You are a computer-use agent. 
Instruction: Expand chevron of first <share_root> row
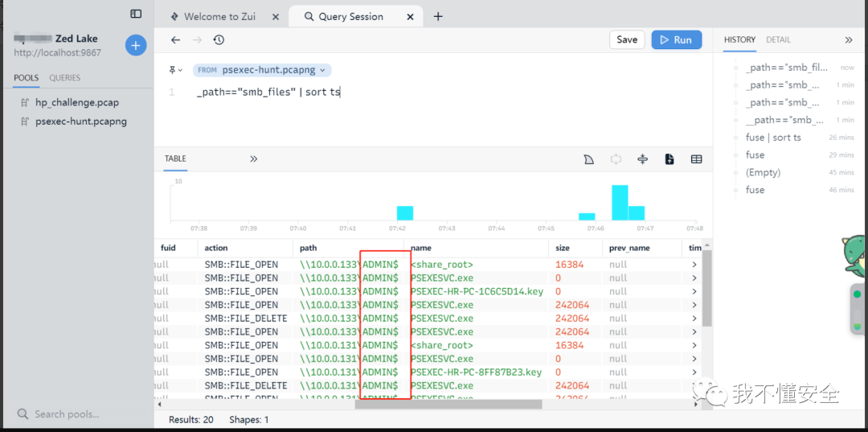pyautogui.click(x=694, y=265)
